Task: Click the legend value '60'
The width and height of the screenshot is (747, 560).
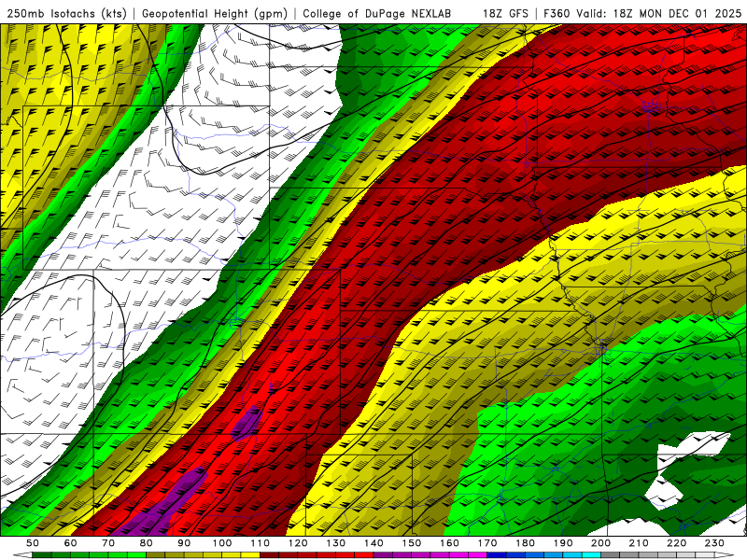Action: pos(70,543)
